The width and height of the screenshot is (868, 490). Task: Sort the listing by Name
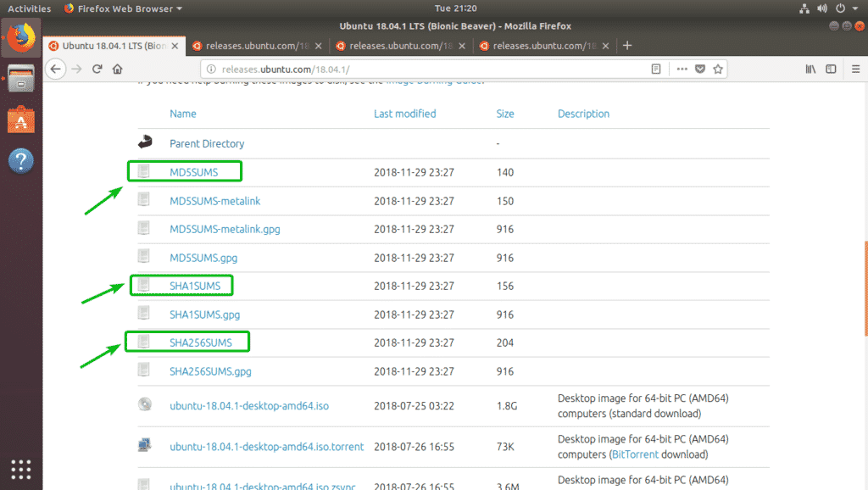tap(183, 114)
